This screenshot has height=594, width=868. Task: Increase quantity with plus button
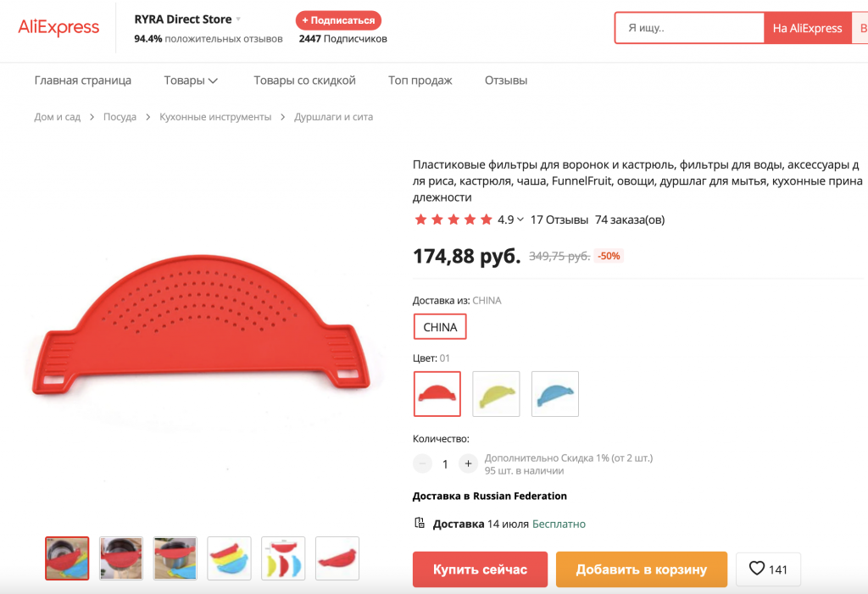(x=468, y=464)
